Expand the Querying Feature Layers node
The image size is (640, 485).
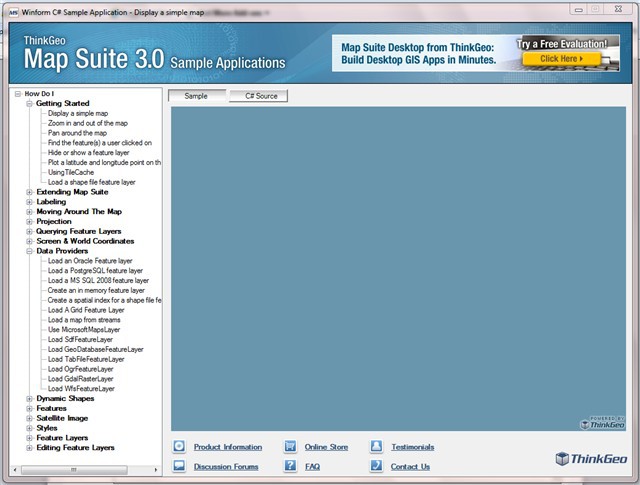(29, 231)
